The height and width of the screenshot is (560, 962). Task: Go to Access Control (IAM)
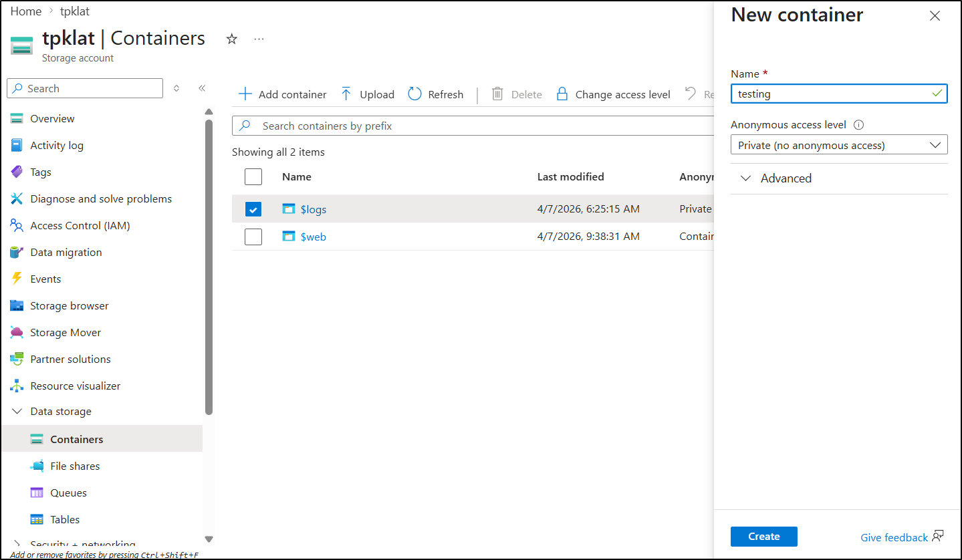[x=80, y=225]
